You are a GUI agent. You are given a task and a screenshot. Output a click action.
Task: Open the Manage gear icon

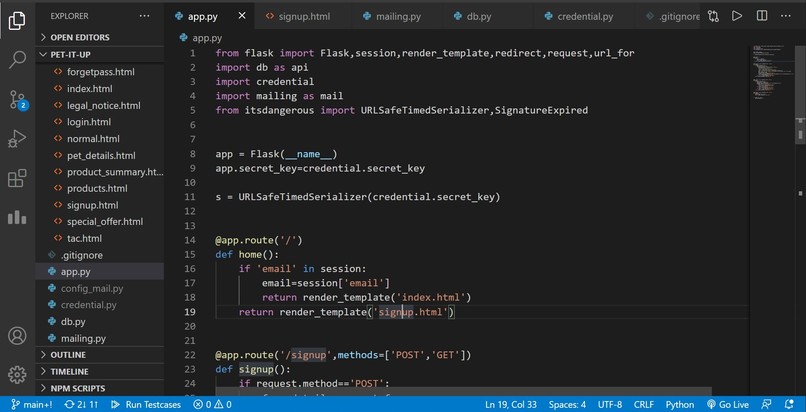click(x=17, y=374)
